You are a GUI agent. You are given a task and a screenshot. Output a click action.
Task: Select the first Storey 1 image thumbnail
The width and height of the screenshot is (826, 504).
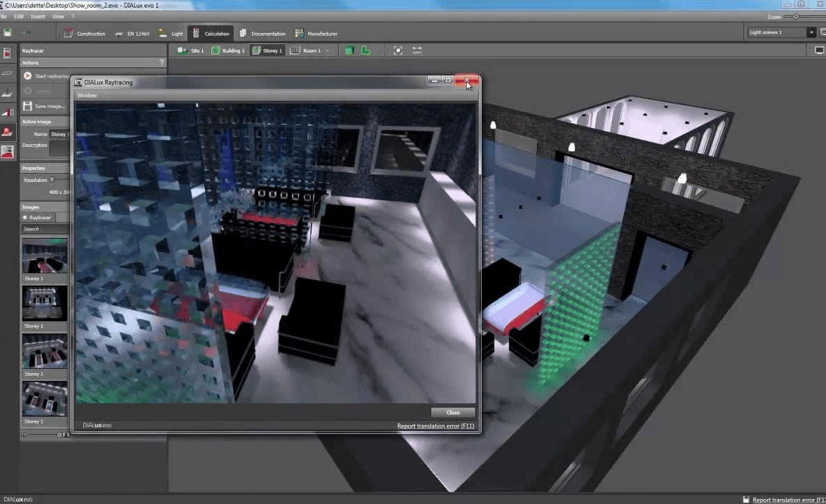45,255
